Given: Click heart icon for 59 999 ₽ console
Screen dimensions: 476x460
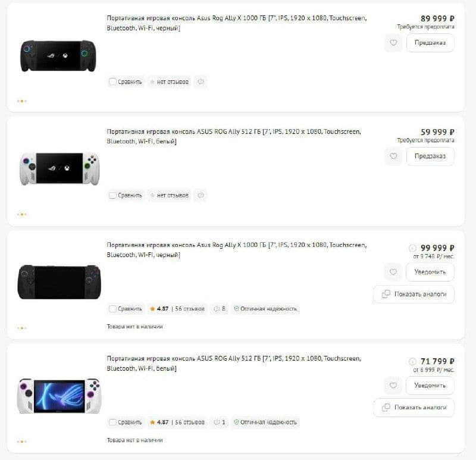Looking at the screenshot, I should (x=393, y=156).
